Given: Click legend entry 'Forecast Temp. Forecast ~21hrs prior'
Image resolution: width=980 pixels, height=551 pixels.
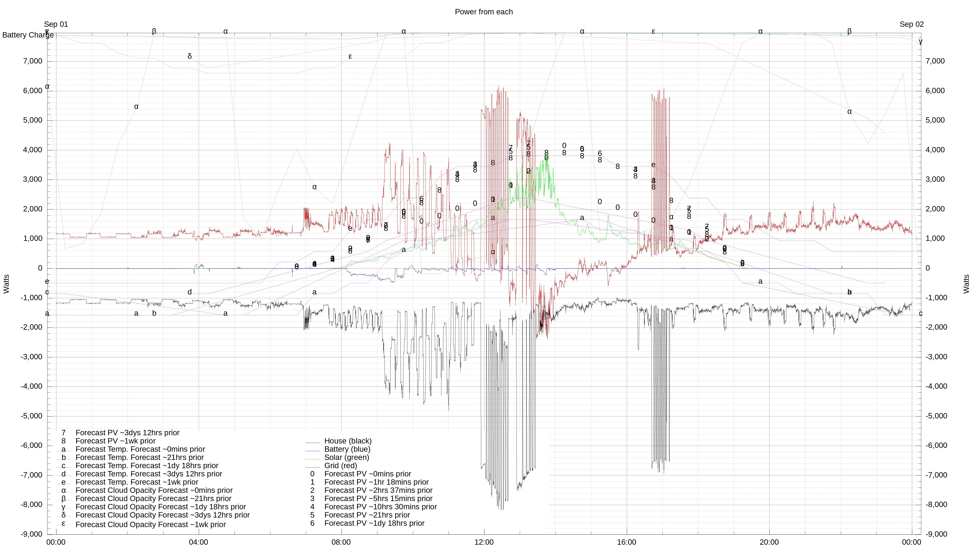Looking at the screenshot, I should click(x=140, y=457).
